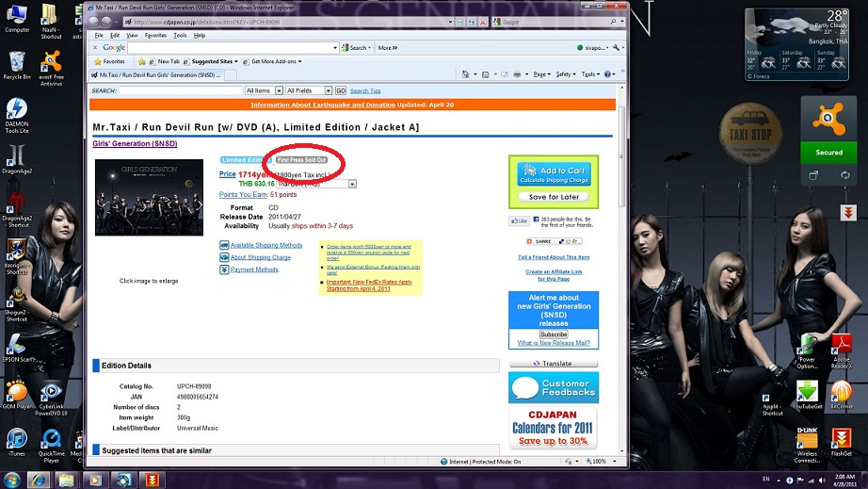
Task: Open the BitComet desktop icon
Action: pyautogui.click(x=842, y=396)
